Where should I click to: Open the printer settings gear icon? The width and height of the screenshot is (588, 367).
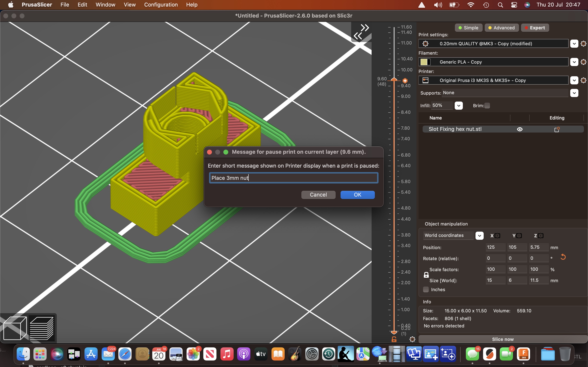point(583,80)
